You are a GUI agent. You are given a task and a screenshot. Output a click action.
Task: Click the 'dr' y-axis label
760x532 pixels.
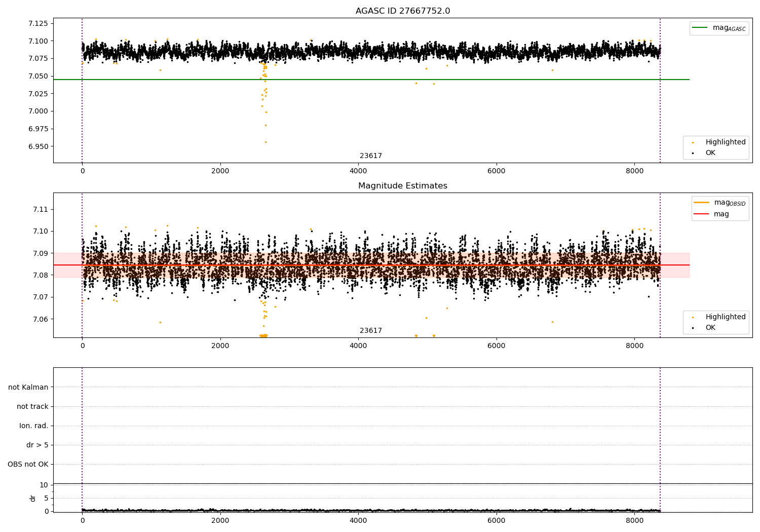[x=33, y=498]
